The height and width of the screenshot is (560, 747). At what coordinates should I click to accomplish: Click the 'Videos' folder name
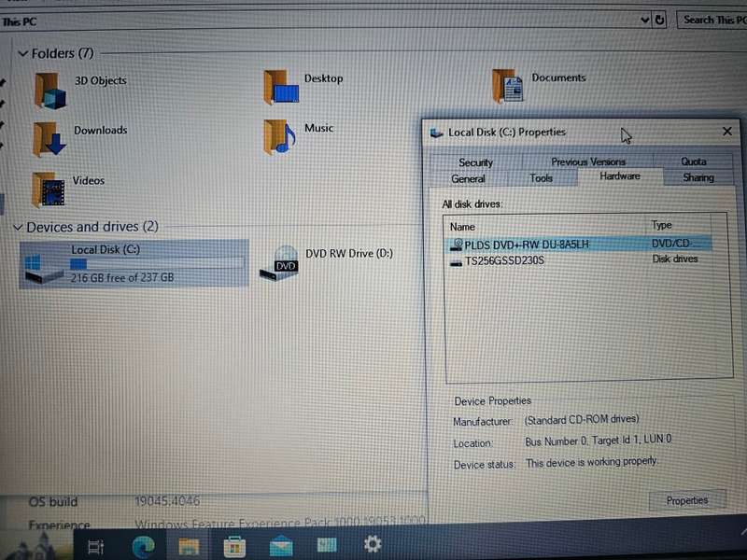click(x=88, y=180)
